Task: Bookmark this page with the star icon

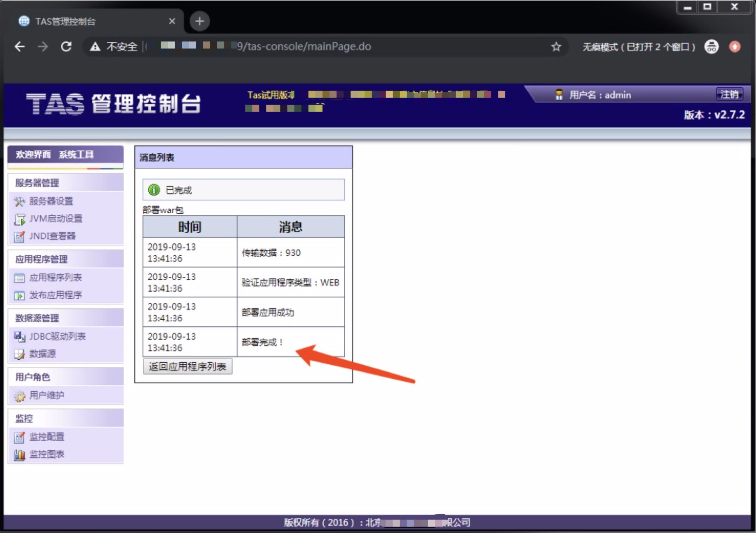Action: tap(556, 47)
